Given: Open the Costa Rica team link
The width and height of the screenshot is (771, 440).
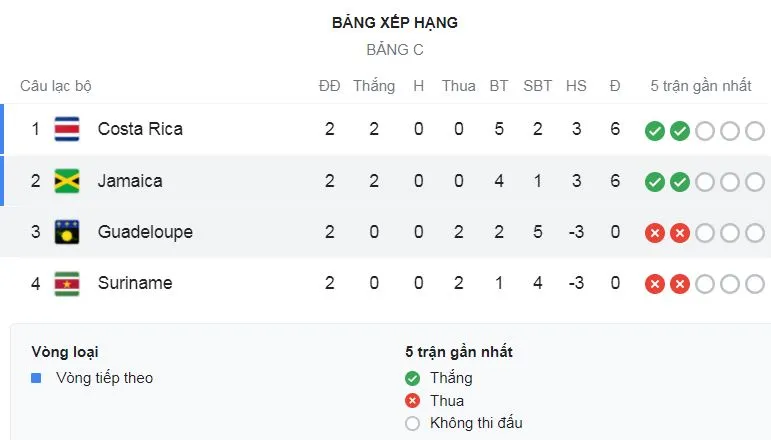Looking at the screenshot, I should tap(140, 129).
